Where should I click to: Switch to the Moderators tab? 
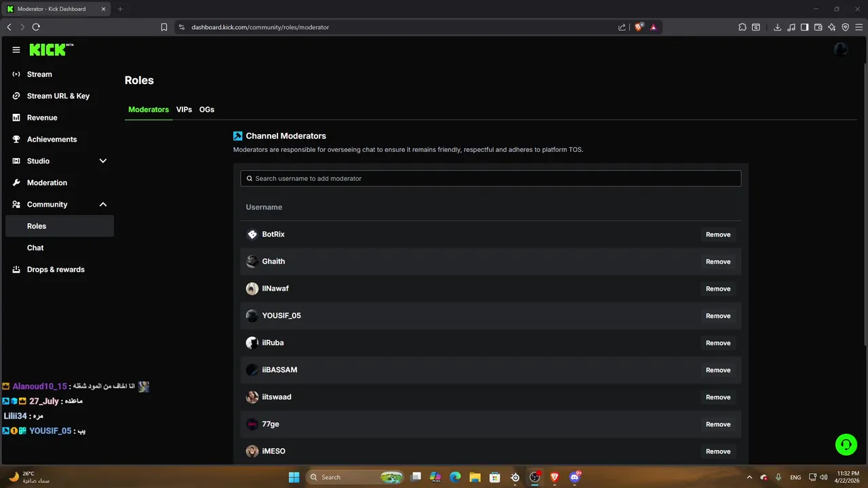149,110
